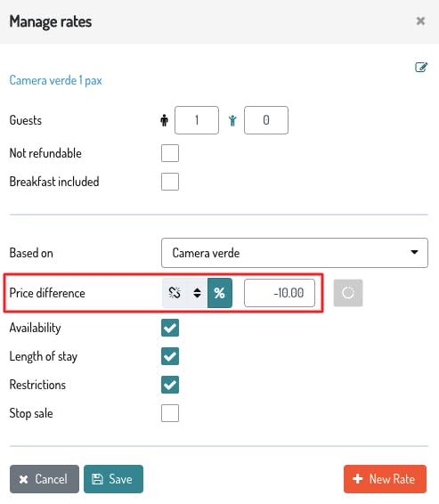Click the edit pencil icon next to rate name

(x=421, y=67)
